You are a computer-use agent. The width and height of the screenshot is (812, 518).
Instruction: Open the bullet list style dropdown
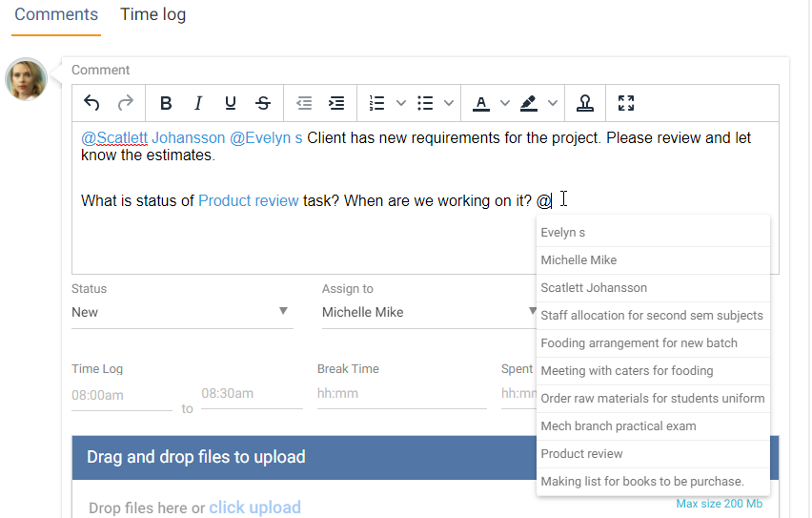coord(449,103)
